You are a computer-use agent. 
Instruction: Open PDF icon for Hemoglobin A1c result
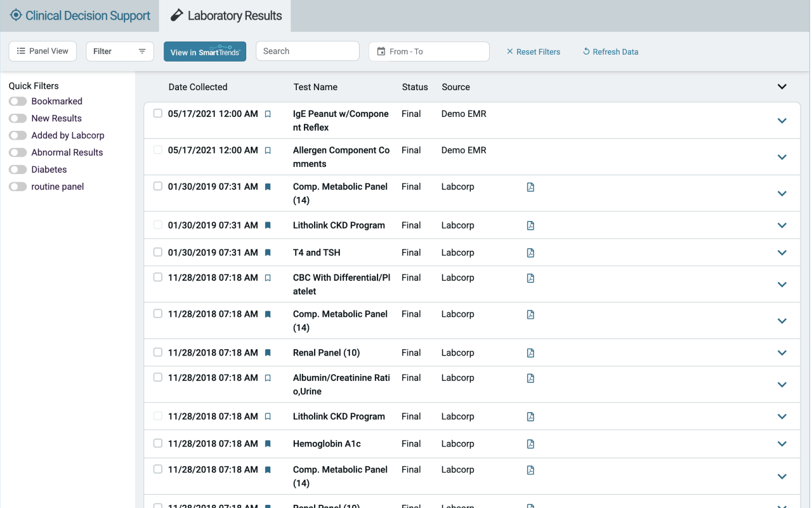coord(530,444)
